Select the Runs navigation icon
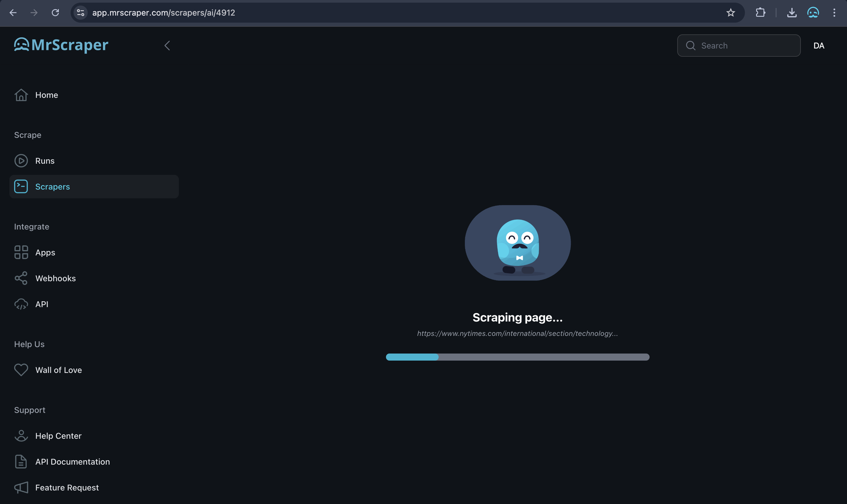Image resolution: width=847 pixels, height=504 pixels. [x=21, y=160]
